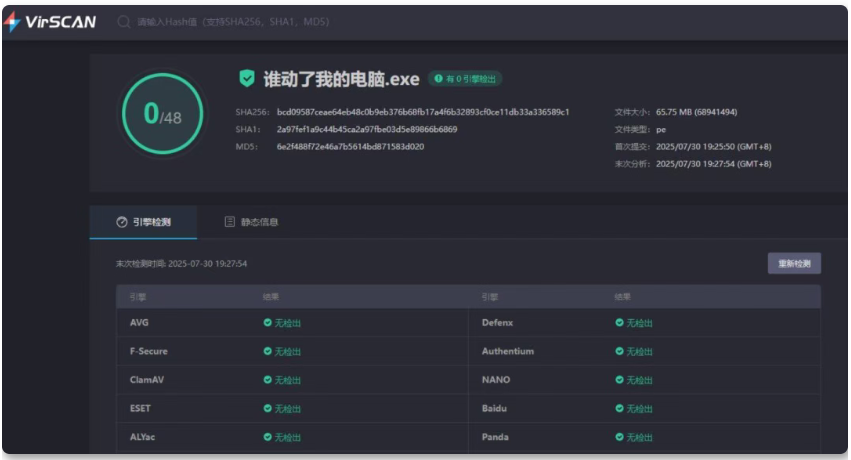
Task: Click the first 引擎 column header
Action: click(x=138, y=297)
